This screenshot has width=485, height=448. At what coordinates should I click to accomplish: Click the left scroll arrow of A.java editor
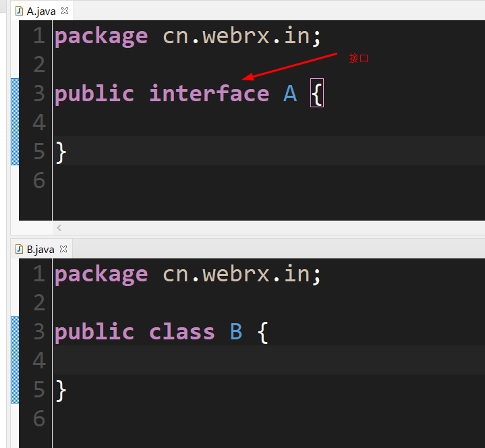coord(59,228)
